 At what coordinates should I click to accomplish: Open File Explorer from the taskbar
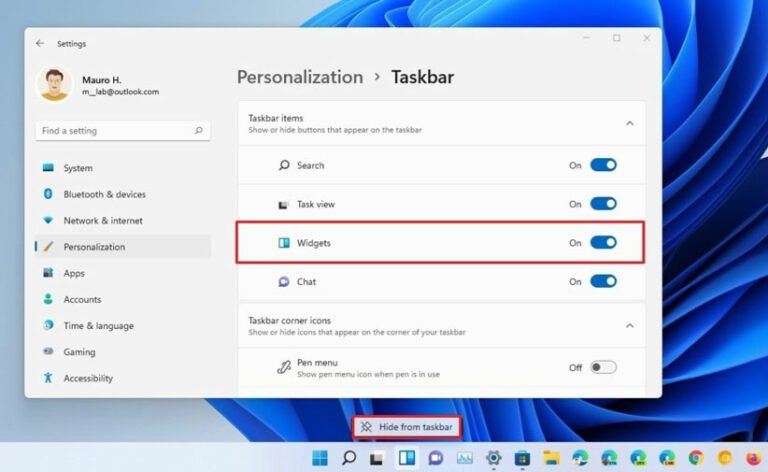[551, 458]
